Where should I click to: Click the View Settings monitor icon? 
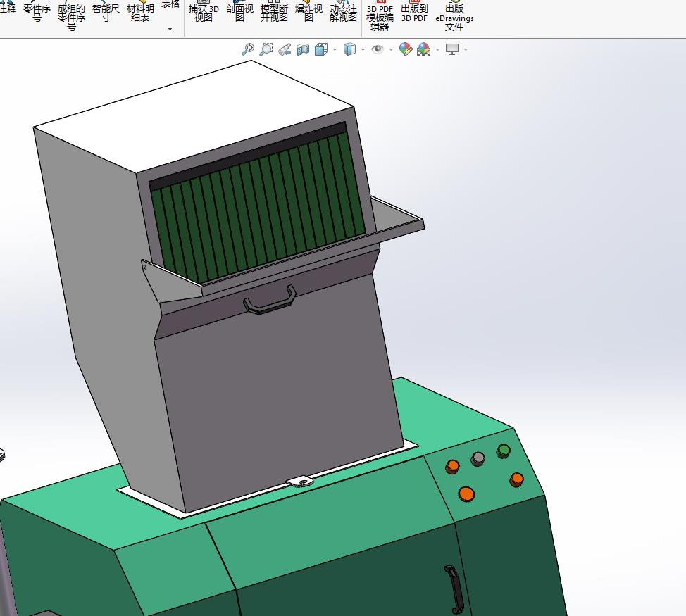452,49
